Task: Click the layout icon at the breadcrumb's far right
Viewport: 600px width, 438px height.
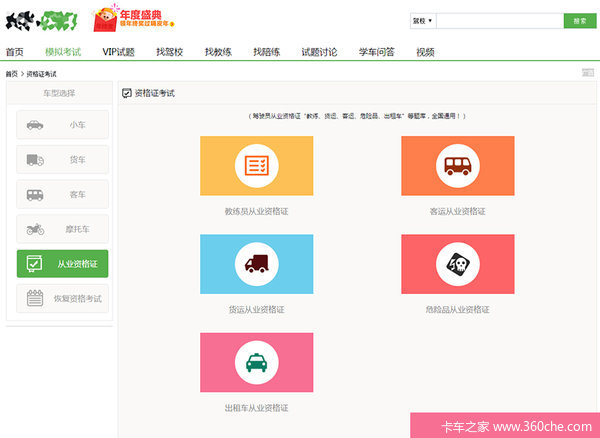Action: [588, 72]
